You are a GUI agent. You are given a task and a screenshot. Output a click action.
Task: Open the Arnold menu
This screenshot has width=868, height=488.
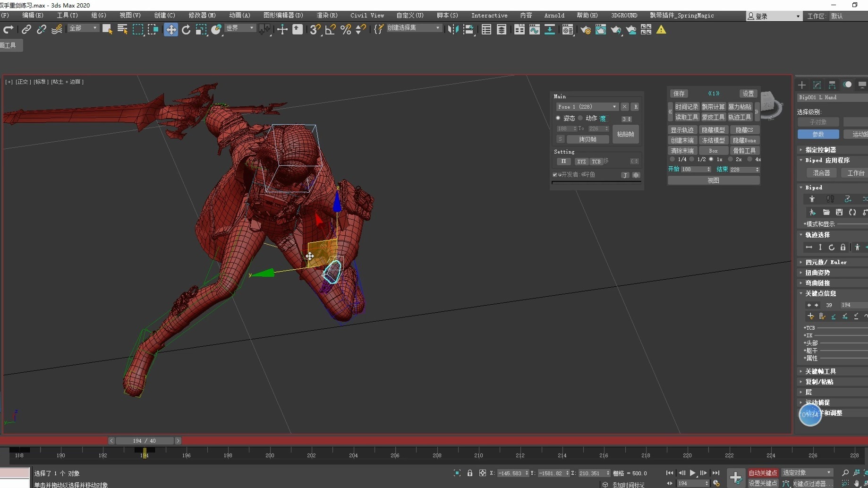(554, 16)
